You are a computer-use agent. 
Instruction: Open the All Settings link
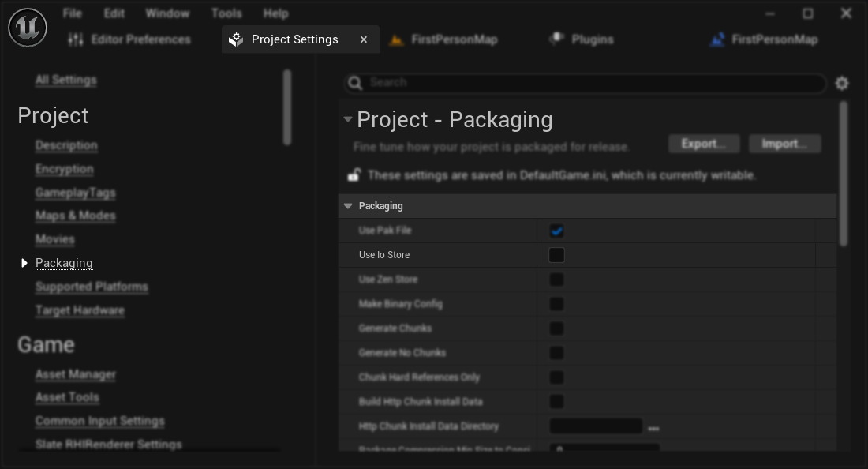[65, 80]
